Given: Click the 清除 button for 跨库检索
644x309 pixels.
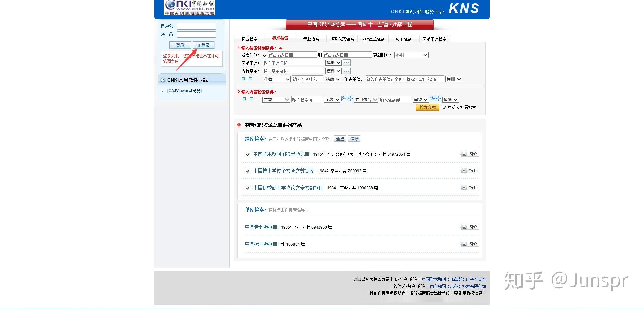Looking at the screenshot, I should point(354,139).
